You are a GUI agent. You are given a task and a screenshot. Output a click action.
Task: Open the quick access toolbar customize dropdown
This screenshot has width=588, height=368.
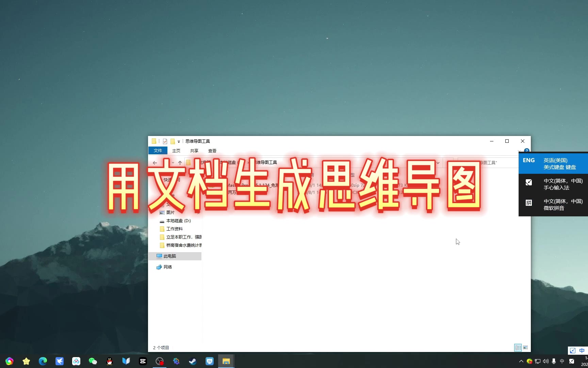click(x=179, y=141)
